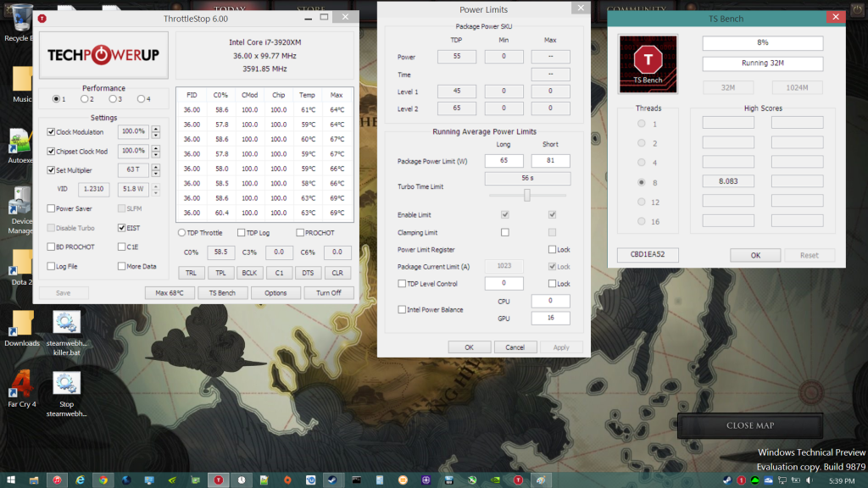Toggle the EIST checkbox

[x=122, y=227]
